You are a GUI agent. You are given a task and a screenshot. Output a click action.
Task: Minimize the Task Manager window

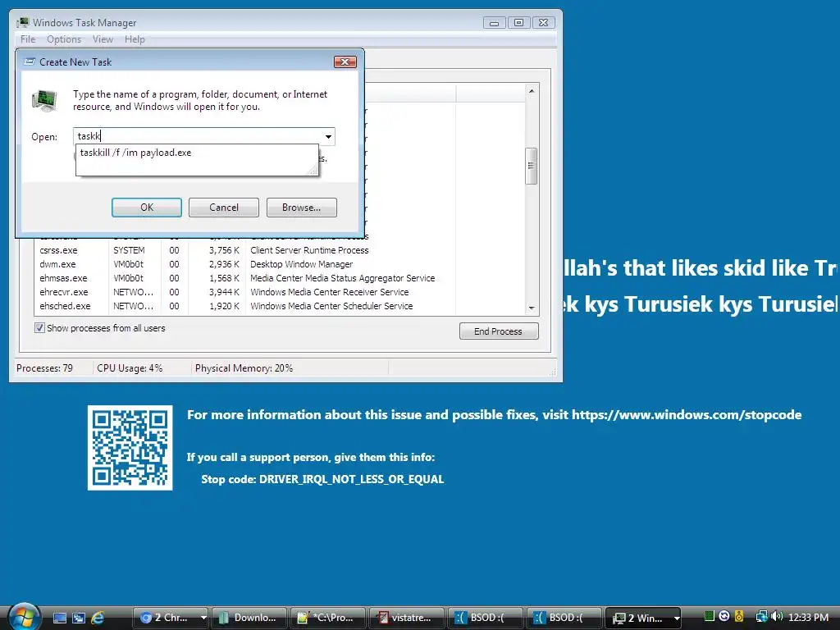click(x=494, y=22)
